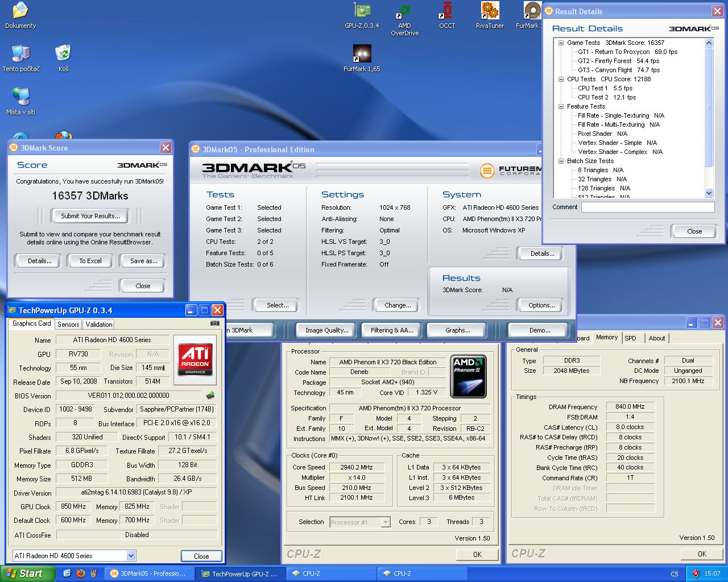The image size is (728, 582).
Task: Click the Result Details scrollbar up arrow
Action: 709,43
